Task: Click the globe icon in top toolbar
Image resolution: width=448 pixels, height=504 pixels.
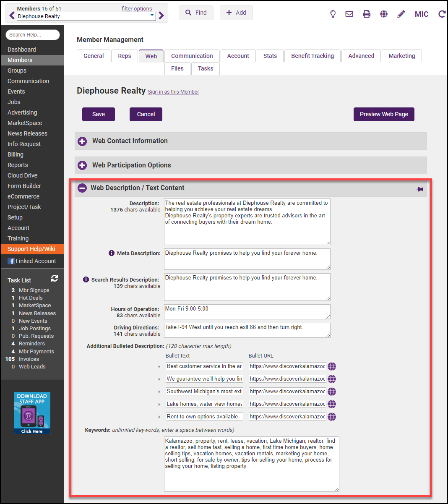Action: point(384,14)
